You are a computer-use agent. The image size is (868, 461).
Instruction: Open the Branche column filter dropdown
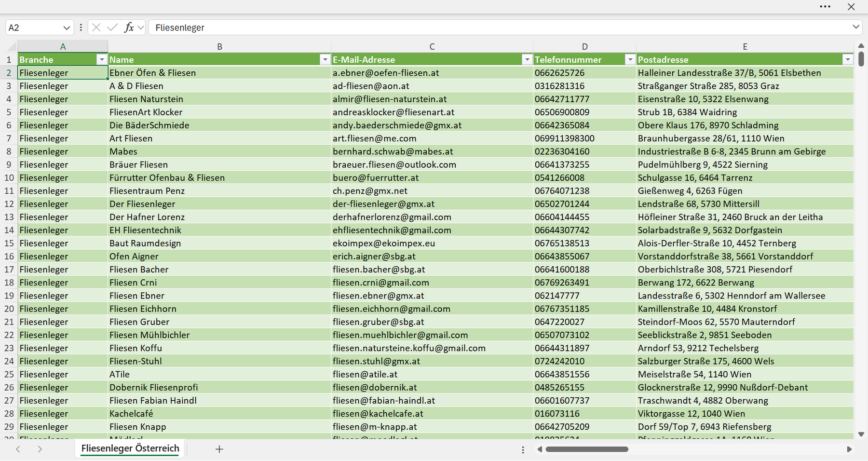point(101,59)
